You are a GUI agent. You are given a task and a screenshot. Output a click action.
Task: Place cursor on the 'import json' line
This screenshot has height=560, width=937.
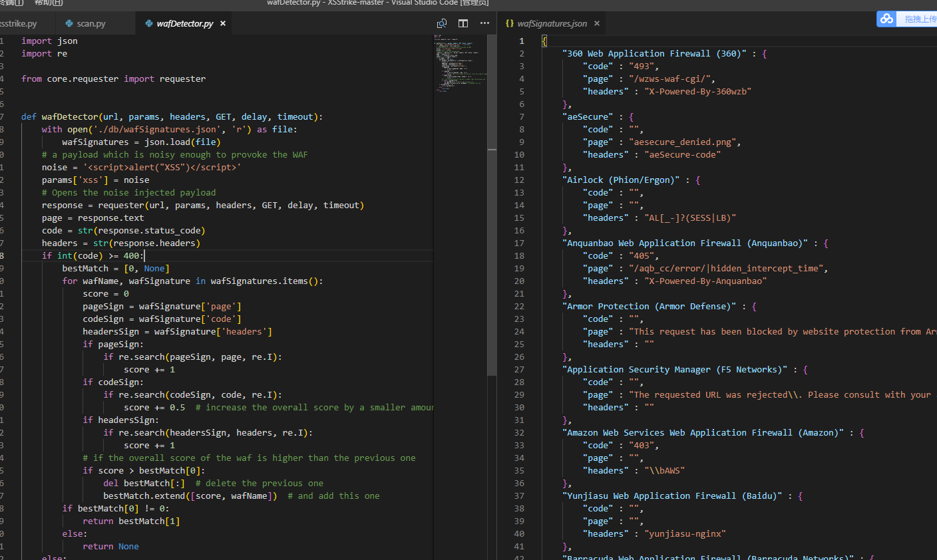pos(50,41)
